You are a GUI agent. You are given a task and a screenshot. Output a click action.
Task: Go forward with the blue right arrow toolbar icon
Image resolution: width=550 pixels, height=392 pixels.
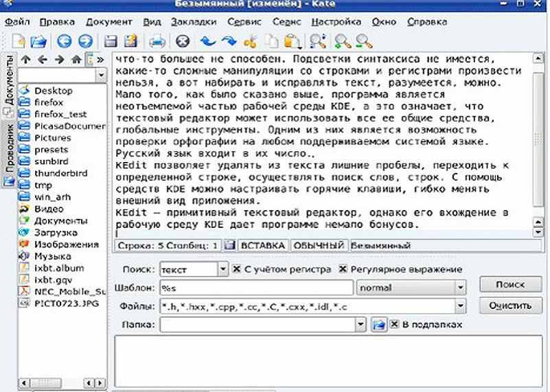tap(85, 41)
